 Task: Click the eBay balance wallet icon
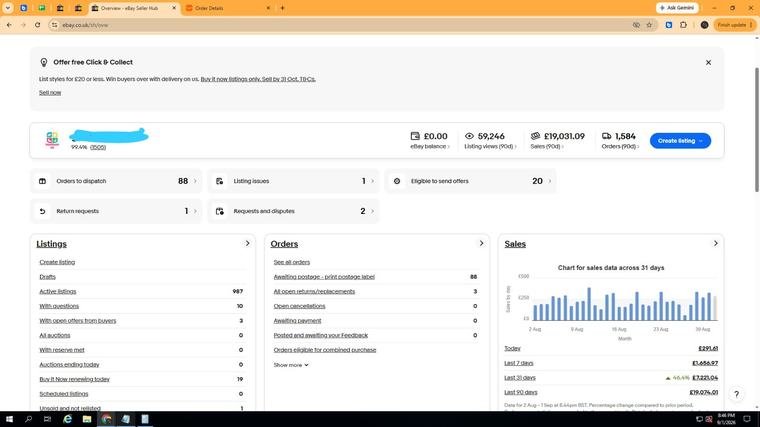click(x=415, y=136)
